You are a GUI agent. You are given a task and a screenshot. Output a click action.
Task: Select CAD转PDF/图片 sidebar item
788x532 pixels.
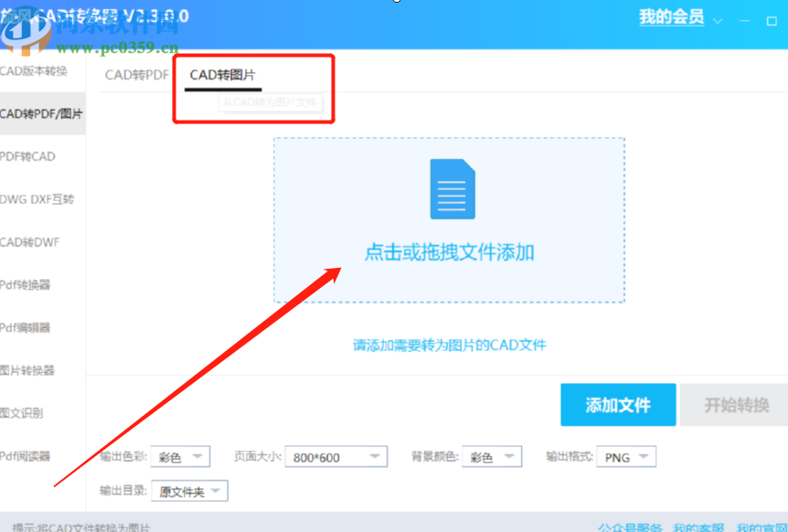coord(42,113)
